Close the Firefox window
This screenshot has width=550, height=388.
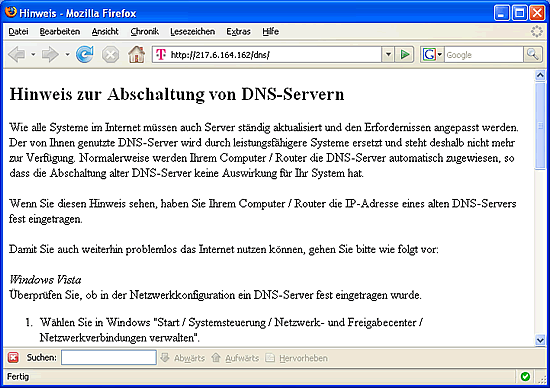point(537,13)
